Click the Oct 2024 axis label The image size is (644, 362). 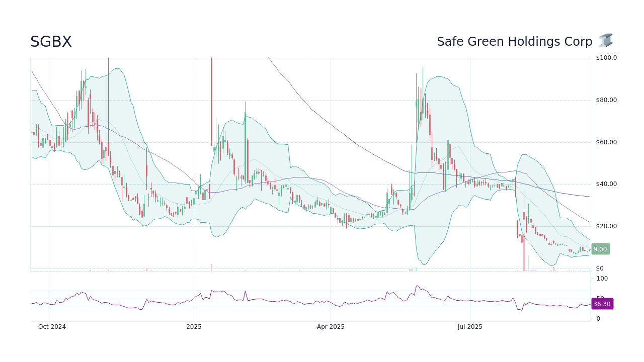tap(52, 327)
